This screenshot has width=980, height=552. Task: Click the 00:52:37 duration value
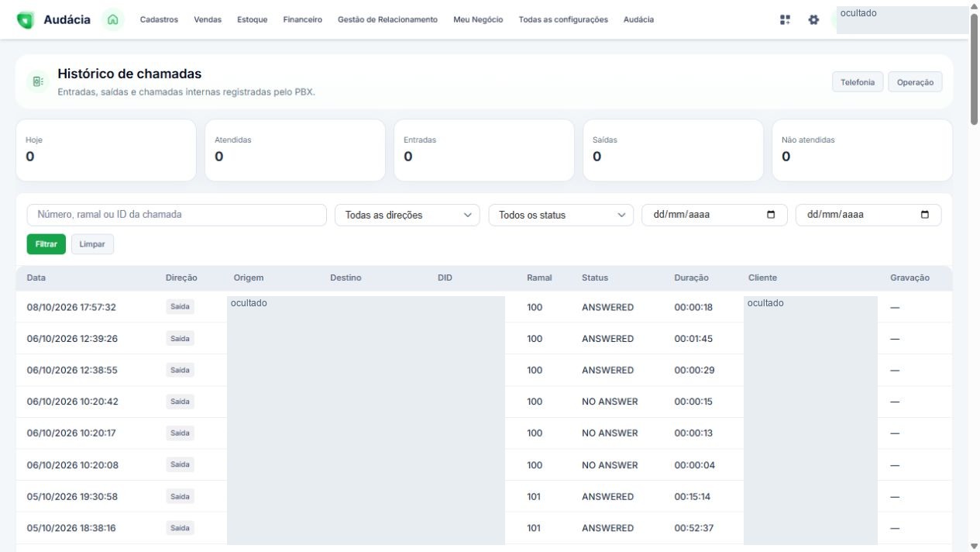[x=693, y=528]
